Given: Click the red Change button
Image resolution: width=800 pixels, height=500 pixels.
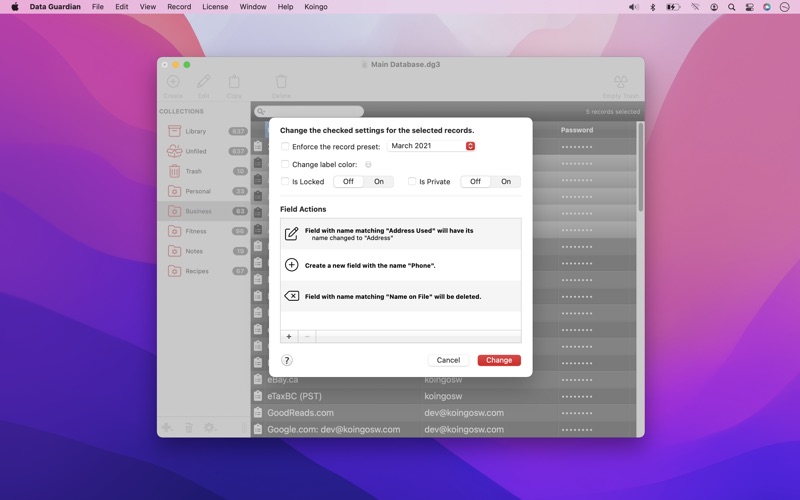Looking at the screenshot, I should 499,360.
